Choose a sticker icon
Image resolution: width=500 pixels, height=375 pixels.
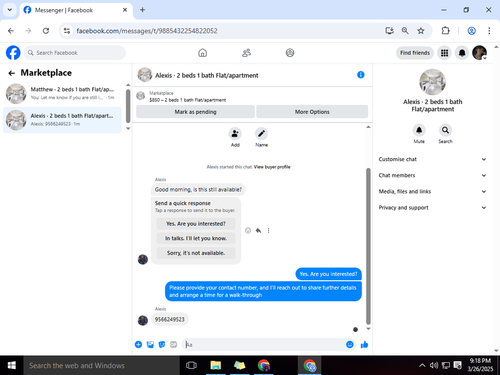[x=162, y=344]
